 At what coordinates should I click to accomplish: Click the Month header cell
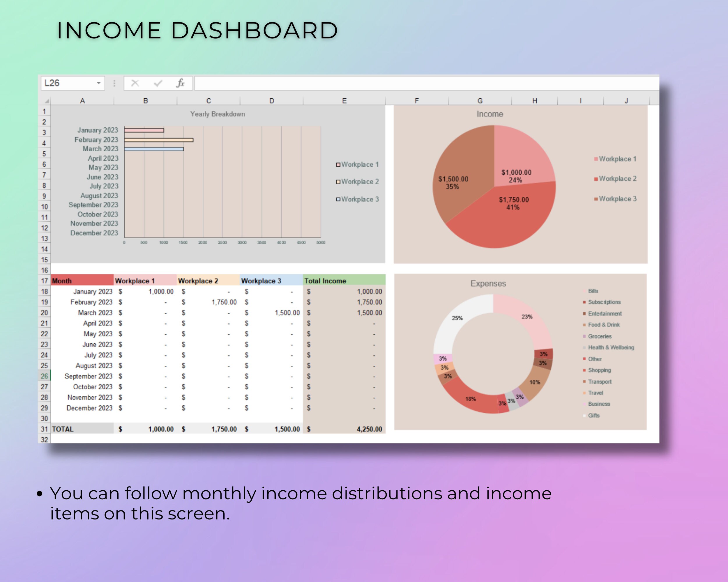82,280
